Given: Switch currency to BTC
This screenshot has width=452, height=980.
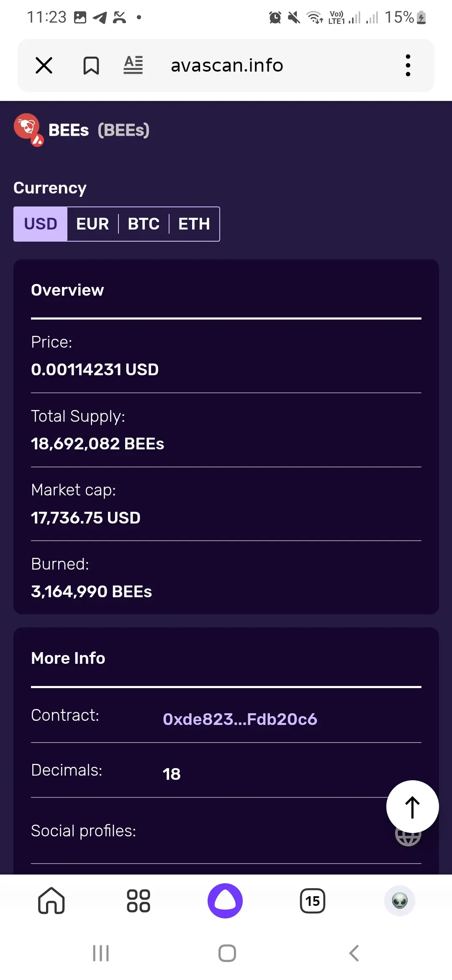Looking at the screenshot, I should click(144, 224).
